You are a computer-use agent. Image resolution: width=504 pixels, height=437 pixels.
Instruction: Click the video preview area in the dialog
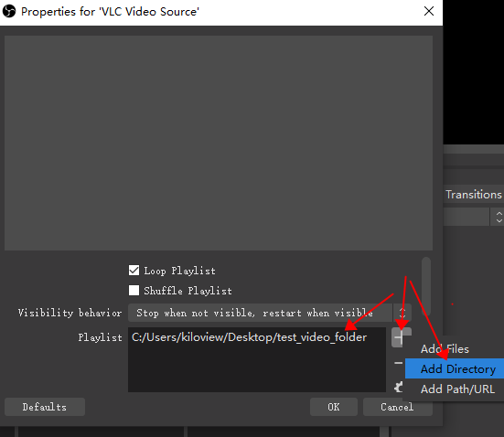(219, 143)
